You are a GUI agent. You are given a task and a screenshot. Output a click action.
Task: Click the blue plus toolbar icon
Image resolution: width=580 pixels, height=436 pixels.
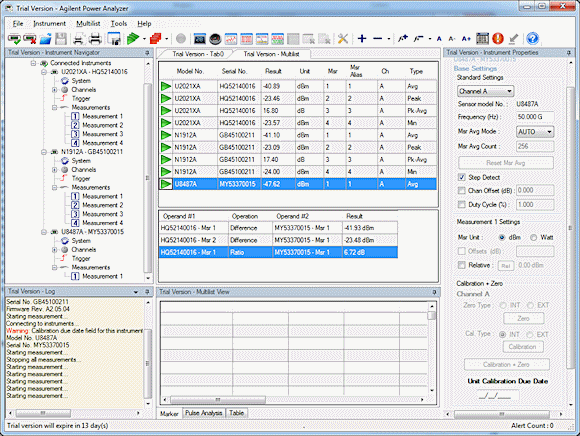[x=362, y=38]
